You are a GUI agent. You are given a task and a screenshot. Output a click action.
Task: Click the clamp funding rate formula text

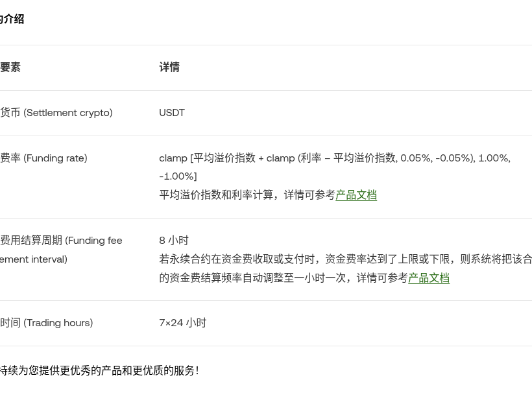tap(335, 158)
